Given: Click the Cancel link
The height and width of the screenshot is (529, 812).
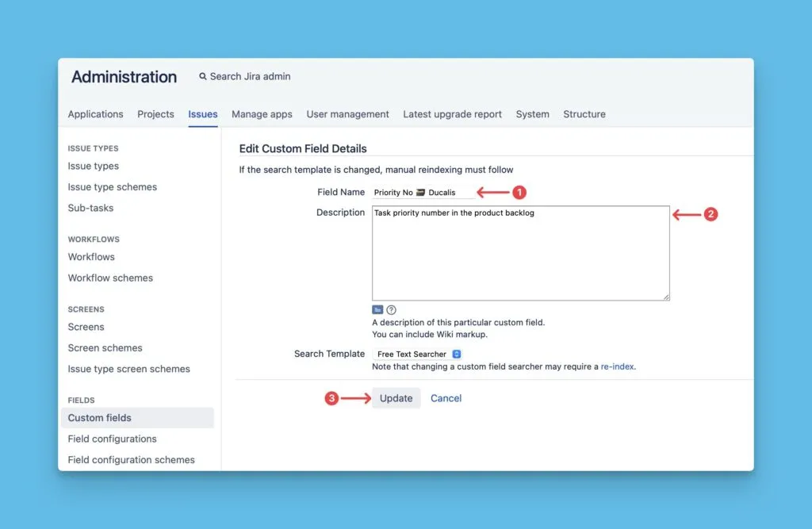Looking at the screenshot, I should 446,398.
